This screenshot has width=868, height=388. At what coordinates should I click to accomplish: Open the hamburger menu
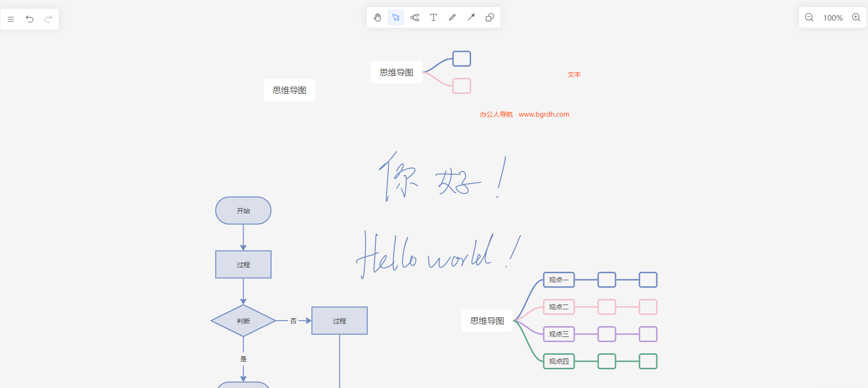[x=11, y=19]
